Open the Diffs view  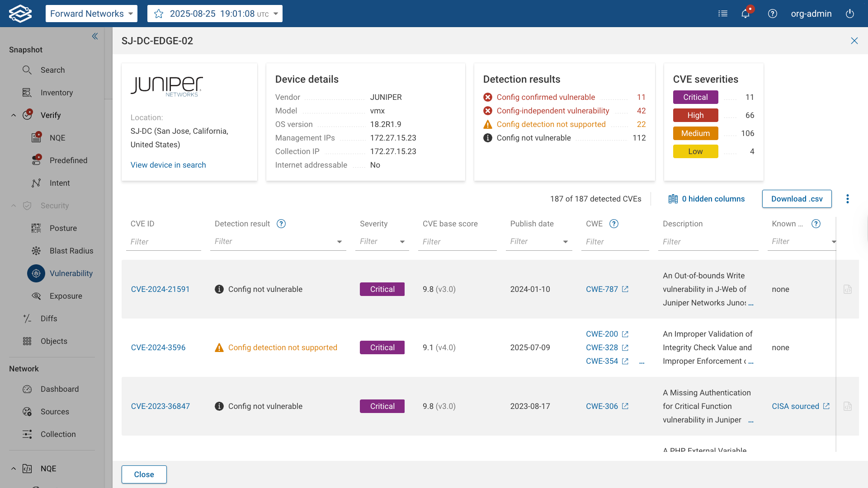[50, 319]
